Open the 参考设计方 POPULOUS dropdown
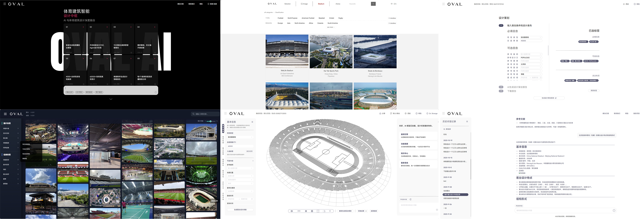644x219 pixels. [x=531, y=58]
